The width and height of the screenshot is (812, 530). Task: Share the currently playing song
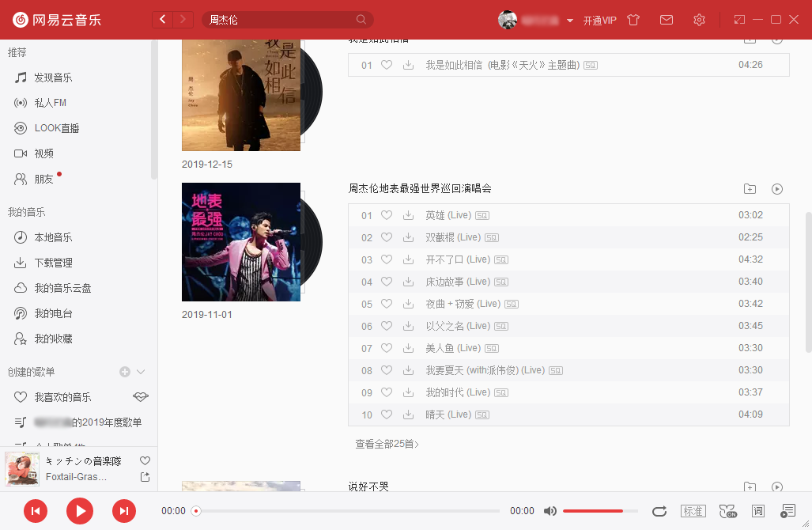tap(145, 477)
